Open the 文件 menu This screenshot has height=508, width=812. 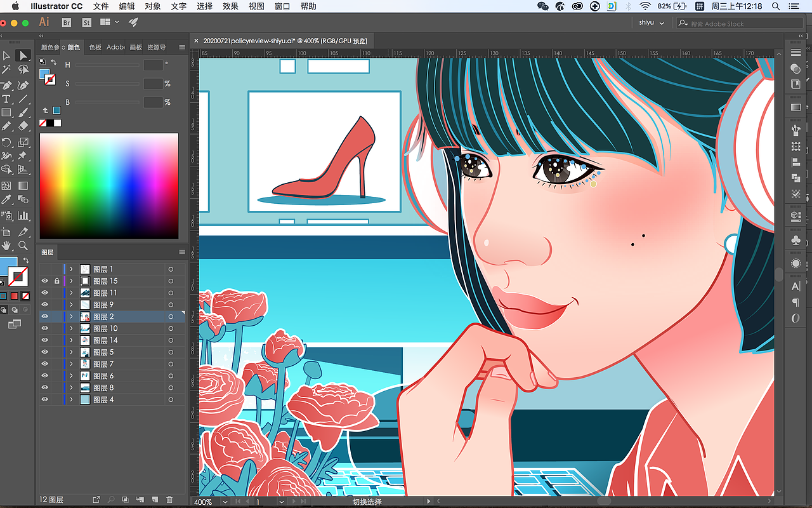101,6
